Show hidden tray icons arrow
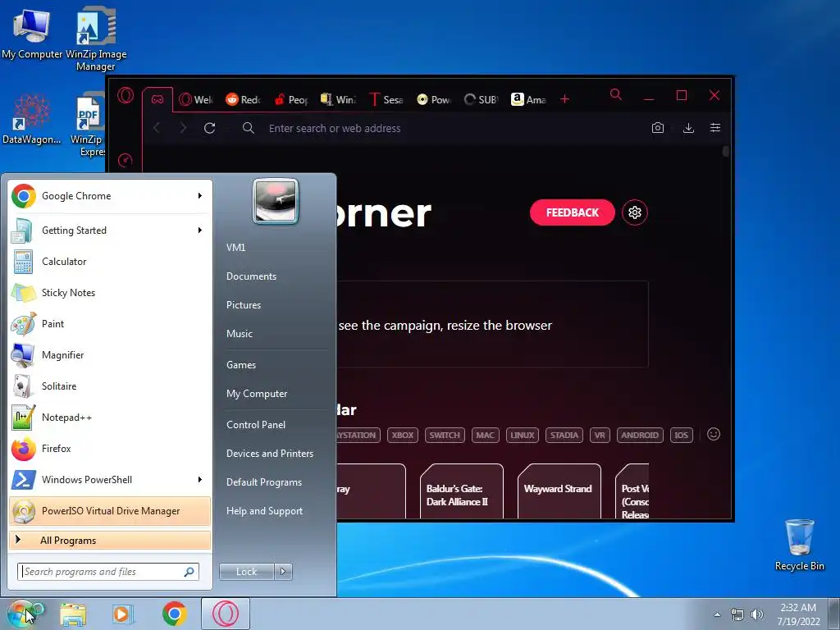The image size is (840, 630). tap(717, 614)
